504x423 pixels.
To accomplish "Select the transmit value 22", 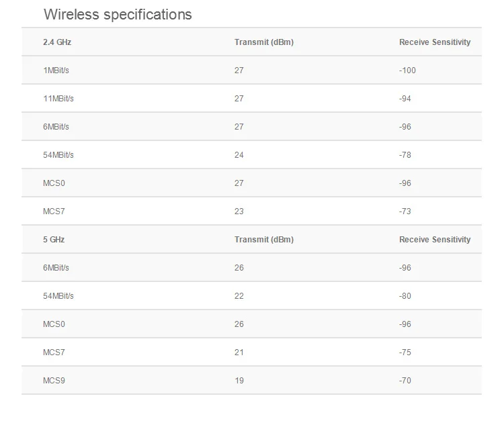I will pos(239,296).
